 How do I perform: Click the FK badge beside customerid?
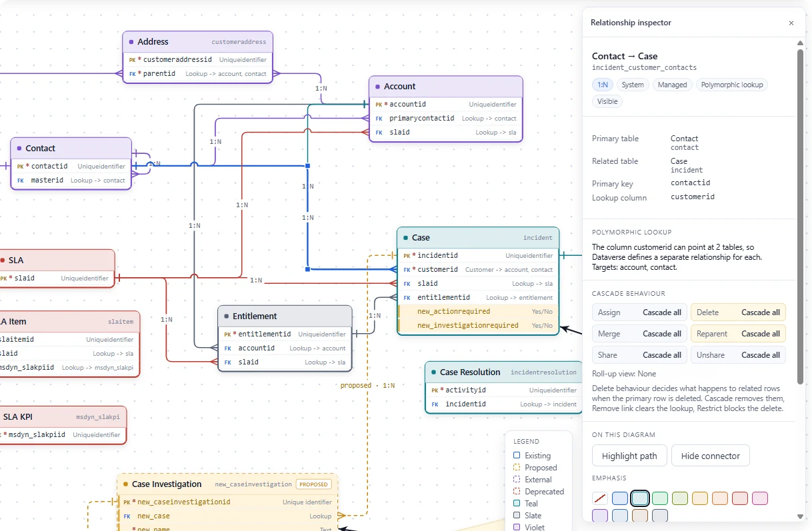pos(407,270)
